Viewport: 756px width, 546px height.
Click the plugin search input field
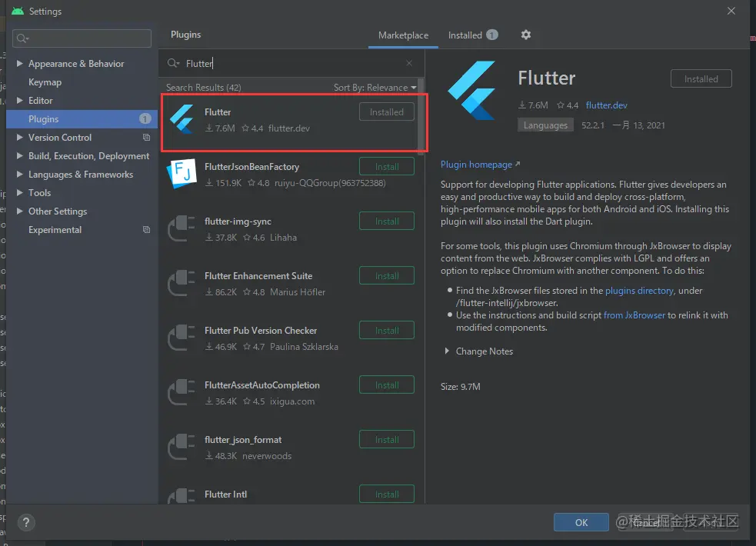pos(292,64)
